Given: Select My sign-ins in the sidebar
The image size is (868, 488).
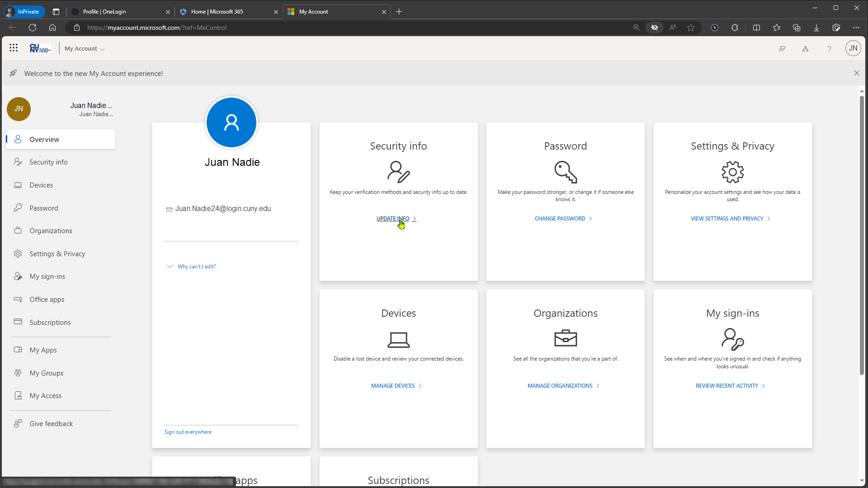Looking at the screenshot, I should tap(47, 277).
